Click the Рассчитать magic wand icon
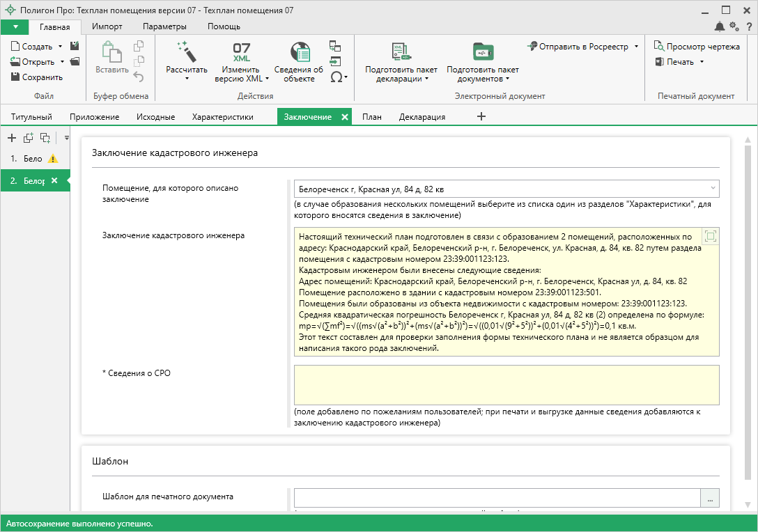 [x=186, y=52]
